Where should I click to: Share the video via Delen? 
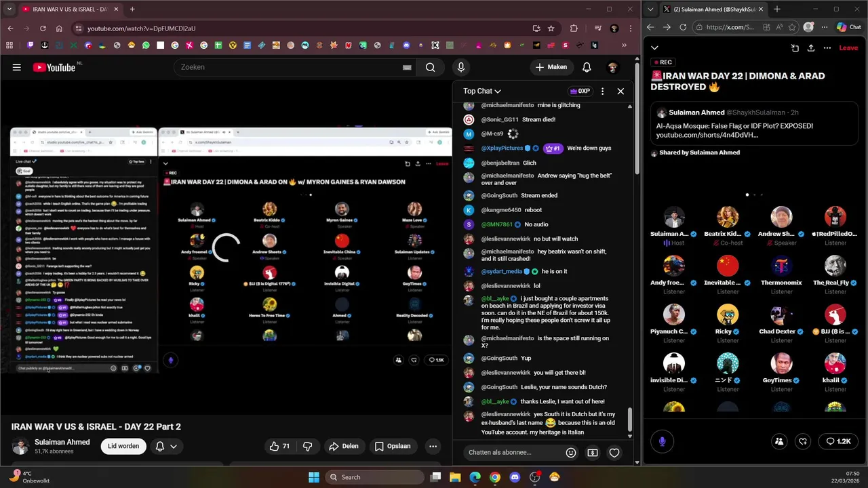343,446
